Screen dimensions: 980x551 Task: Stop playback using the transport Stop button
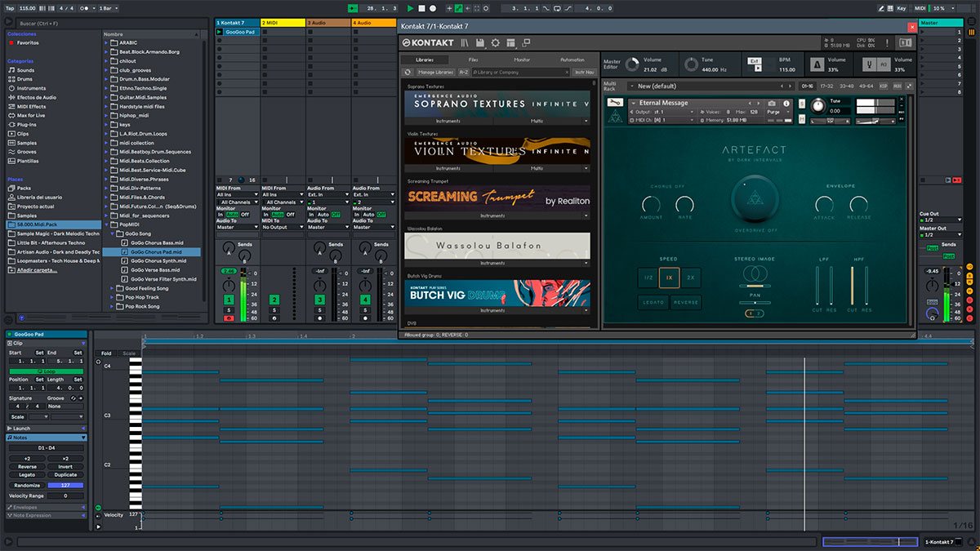click(422, 7)
